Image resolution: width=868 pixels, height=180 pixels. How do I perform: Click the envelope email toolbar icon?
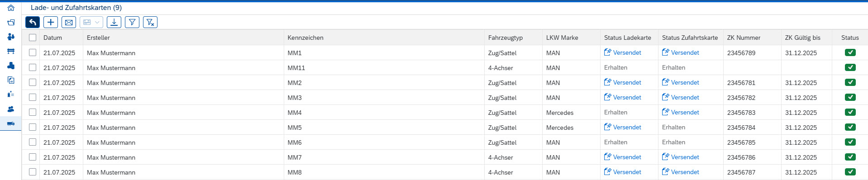pyautogui.click(x=69, y=22)
